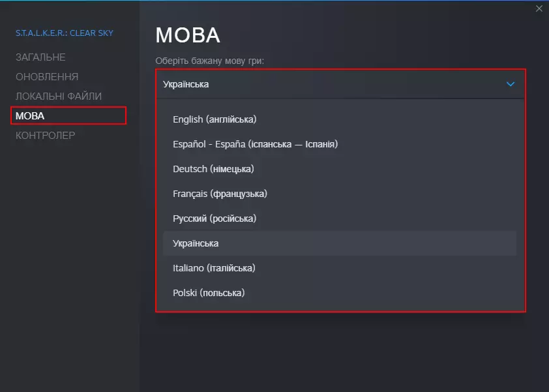549x392 pixels.
Task: Click the blue chevron arrow in language dropdown
Action: 511,84
